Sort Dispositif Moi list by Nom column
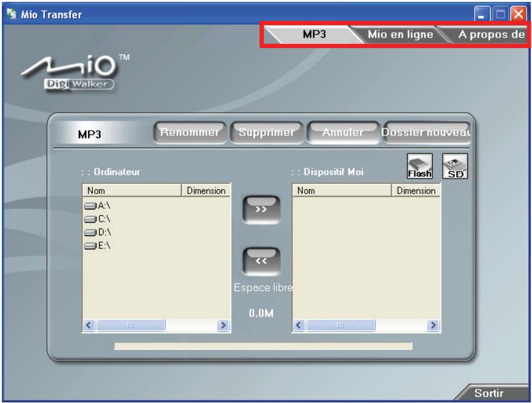532x403 pixels. 342,190
